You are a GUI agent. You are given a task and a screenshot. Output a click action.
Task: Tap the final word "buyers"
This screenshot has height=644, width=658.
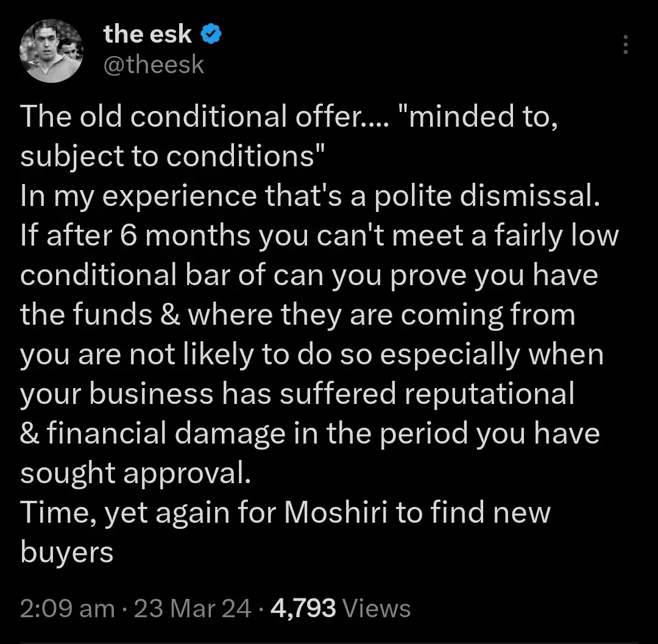click(x=67, y=553)
